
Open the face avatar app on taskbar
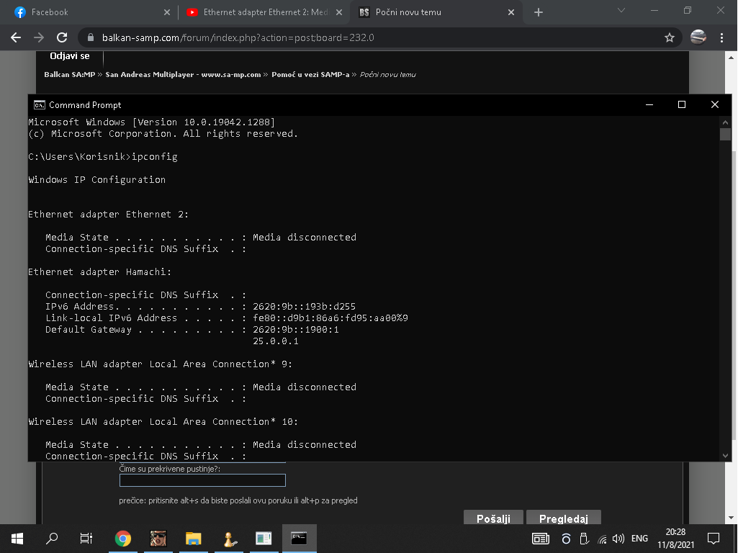(x=158, y=539)
